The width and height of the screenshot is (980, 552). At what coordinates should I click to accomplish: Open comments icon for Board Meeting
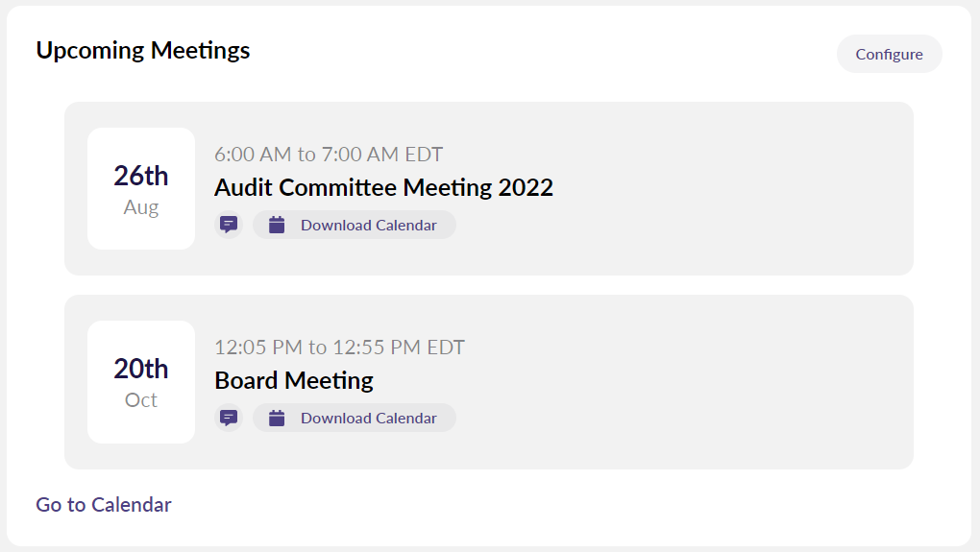229,418
